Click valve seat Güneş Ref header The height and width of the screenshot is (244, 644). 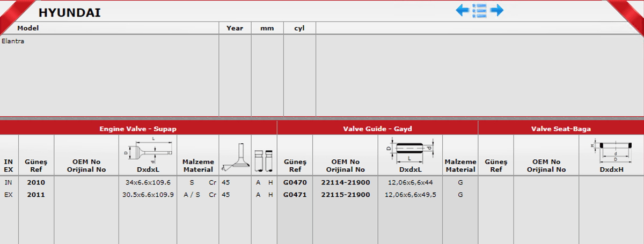(496, 165)
